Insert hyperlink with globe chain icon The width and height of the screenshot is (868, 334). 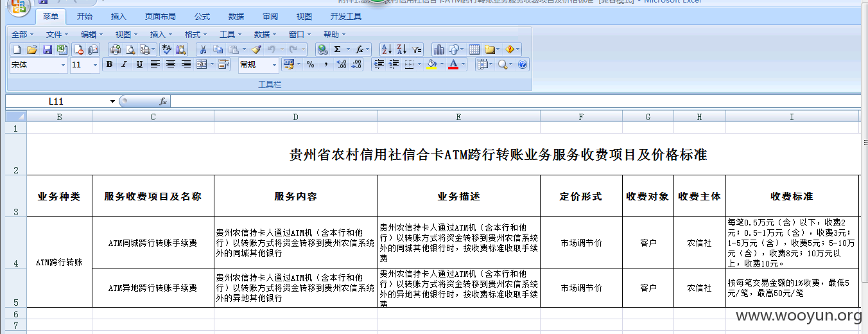(322, 49)
